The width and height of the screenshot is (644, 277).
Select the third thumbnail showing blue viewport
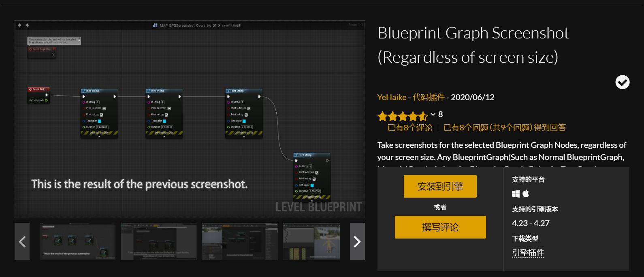[x=240, y=241]
